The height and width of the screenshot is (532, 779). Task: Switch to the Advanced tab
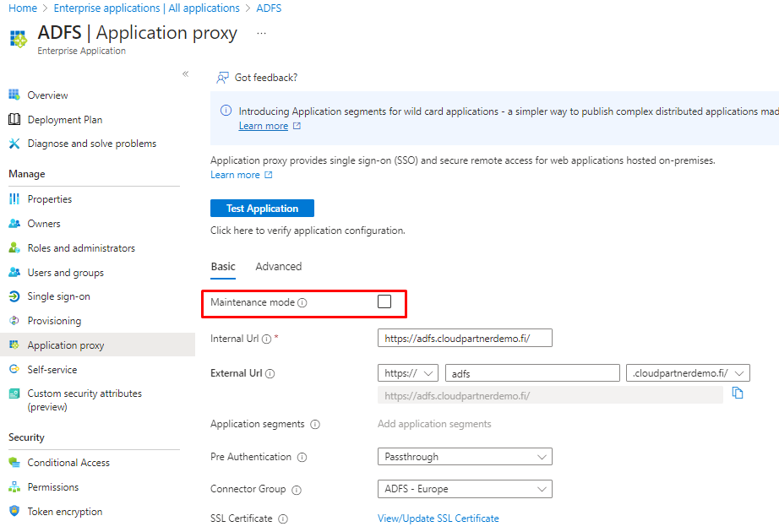(278, 266)
